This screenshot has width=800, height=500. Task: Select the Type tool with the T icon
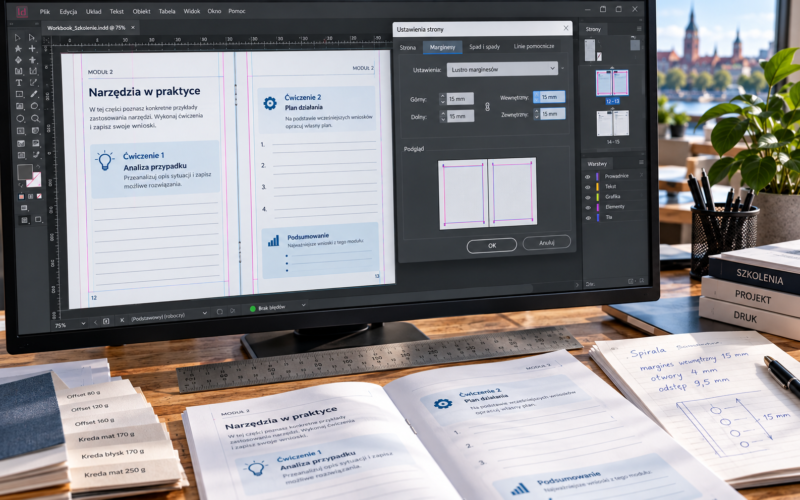click(19, 82)
